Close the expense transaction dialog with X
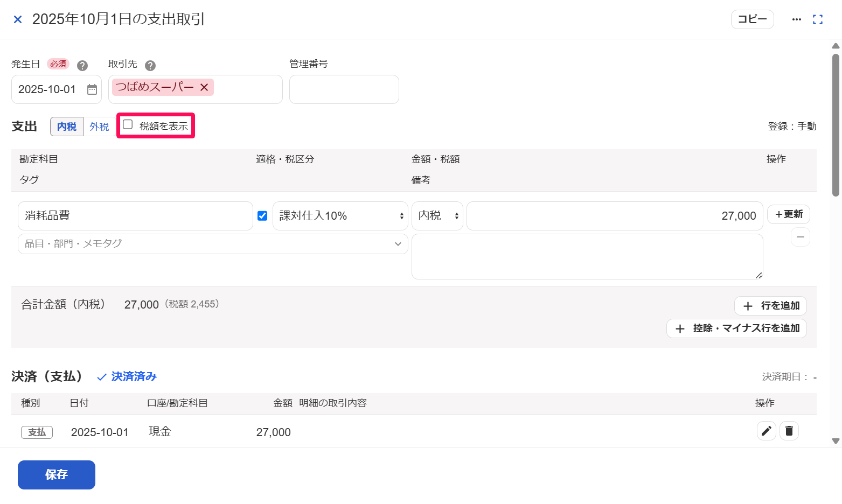Screen dimensions: 842x504 tap(18, 19)
